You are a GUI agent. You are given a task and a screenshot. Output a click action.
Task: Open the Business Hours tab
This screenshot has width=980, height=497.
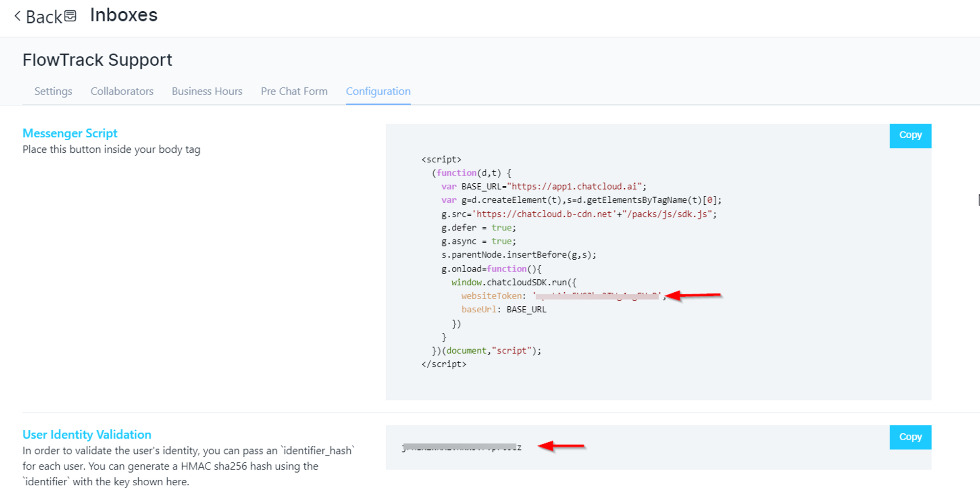tap(207, 91)
